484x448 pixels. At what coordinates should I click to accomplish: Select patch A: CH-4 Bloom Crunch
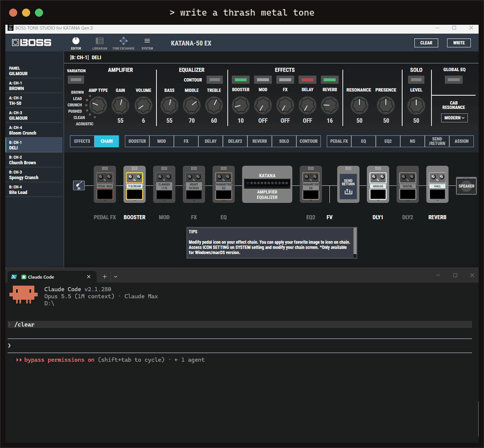[x=34, y=130]
